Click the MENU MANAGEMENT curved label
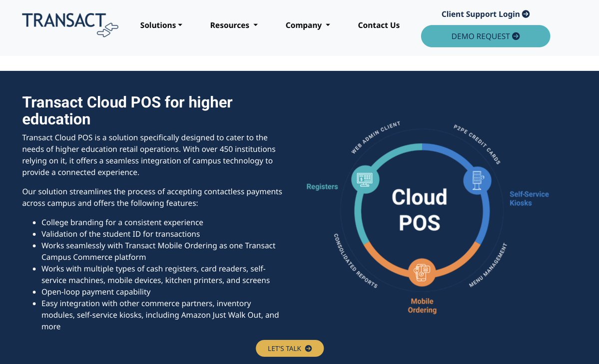The width and height of the screenshot is (599, 364). pos(488,265)
